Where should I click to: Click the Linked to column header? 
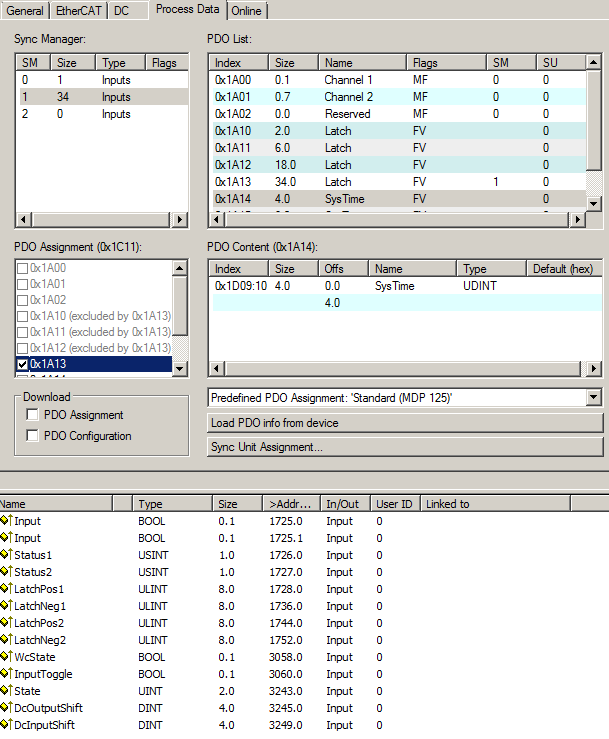coord(495,504)
